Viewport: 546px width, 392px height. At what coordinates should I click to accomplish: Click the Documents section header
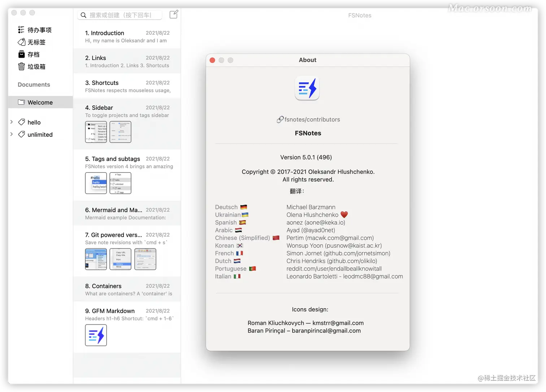[x=34, y=84]
